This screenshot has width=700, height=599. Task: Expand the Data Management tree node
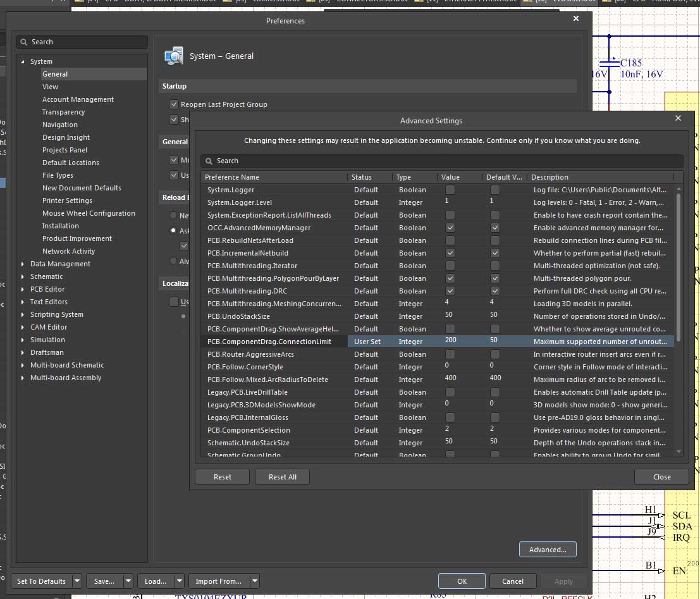click(23, 264)
